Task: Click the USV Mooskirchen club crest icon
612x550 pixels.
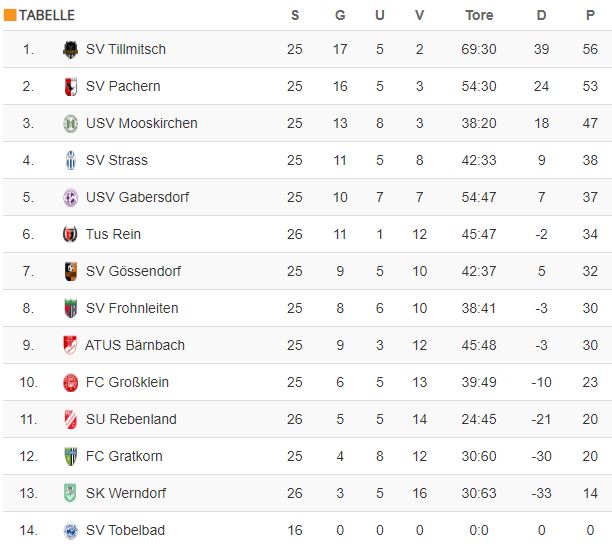Action: pyautogui.click(x=70, y=124)
